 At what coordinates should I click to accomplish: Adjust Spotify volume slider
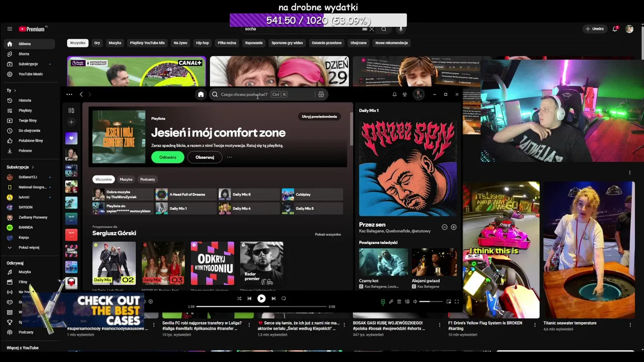pyautogui.click(x=432, y=302)
